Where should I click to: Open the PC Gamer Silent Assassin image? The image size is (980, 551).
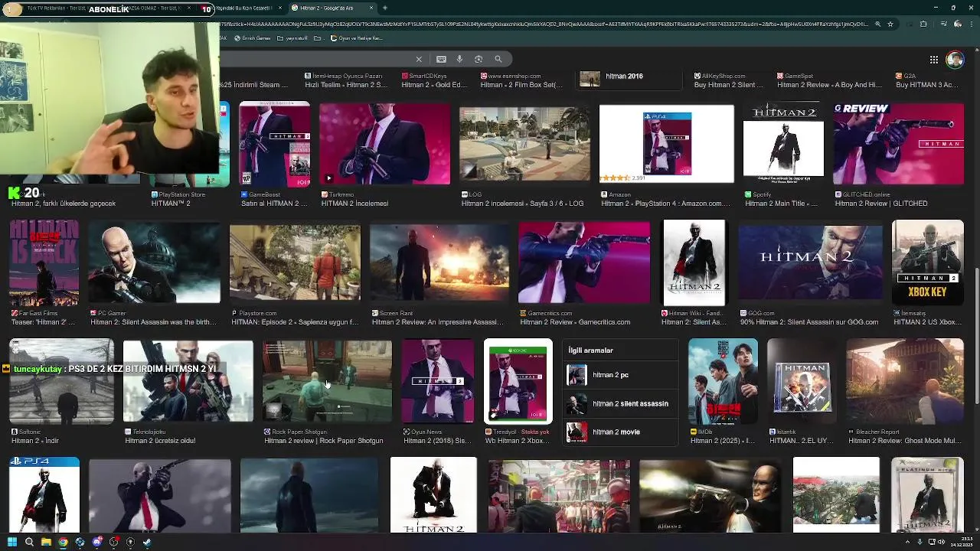[x=154, y=263]
